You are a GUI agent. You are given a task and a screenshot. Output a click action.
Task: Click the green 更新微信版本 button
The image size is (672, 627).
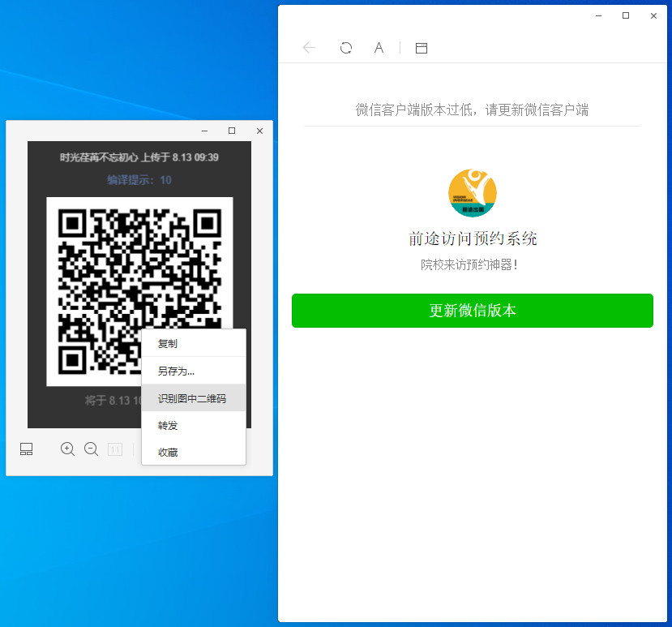(x=473, y=311)
